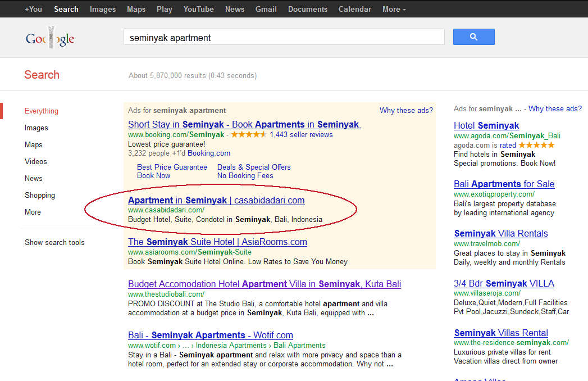The width and height of the screenshot is (588, 381).
Task: Open the Wotif.com Seminyak Apartments result
Action: (x=211, y=335)
